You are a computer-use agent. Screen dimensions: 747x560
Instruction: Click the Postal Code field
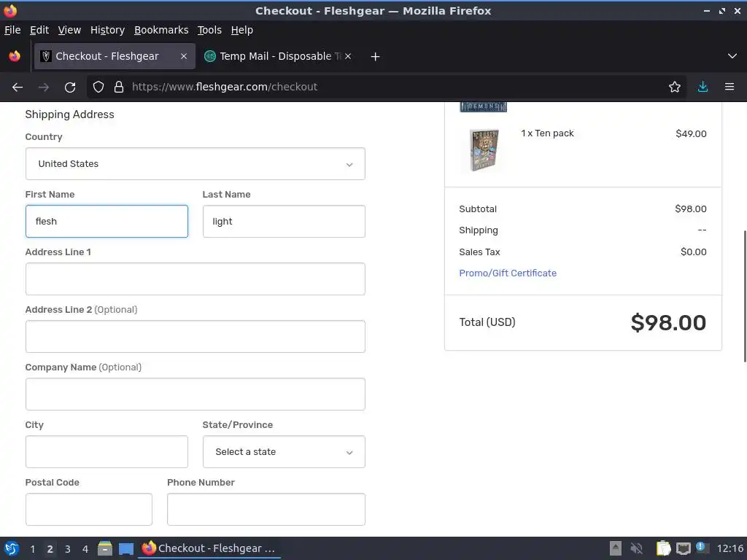[88, 510]
